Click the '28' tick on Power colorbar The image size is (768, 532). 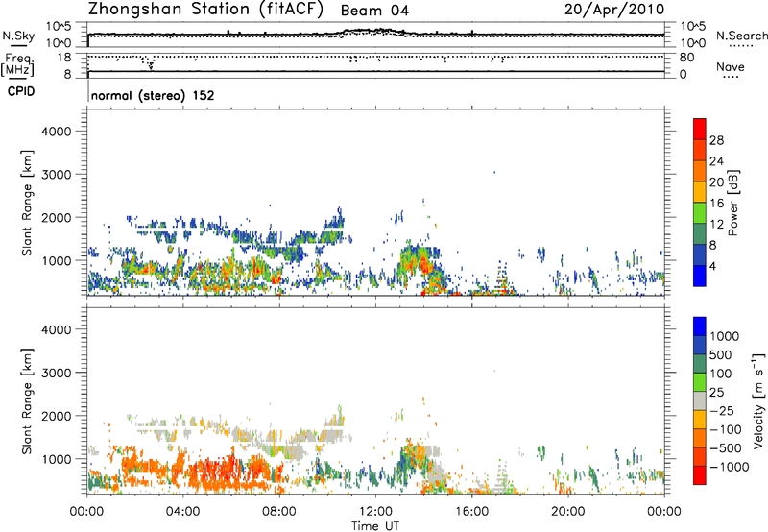click(716, 140)
